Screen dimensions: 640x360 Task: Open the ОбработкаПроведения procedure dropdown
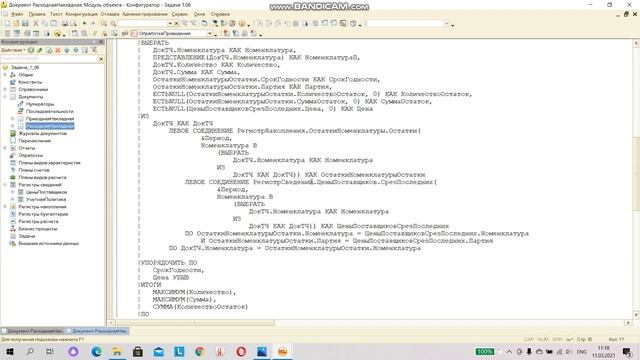[210, 33]
